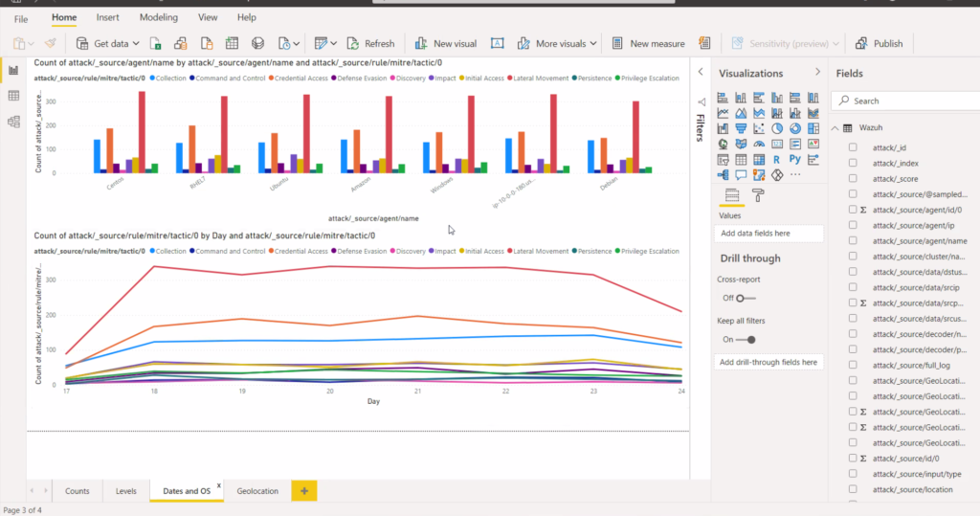Viewport: 980px width, 516px height.
Task: Select the matrix visual
Action: [759, 160]
